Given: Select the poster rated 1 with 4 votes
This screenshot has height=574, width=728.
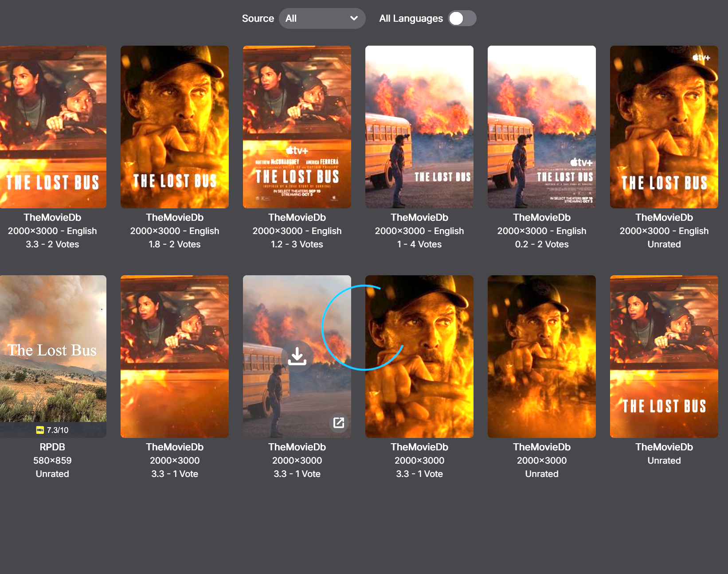Looking at the screenshot, I should pyautogui.click(x=419, y=127).
